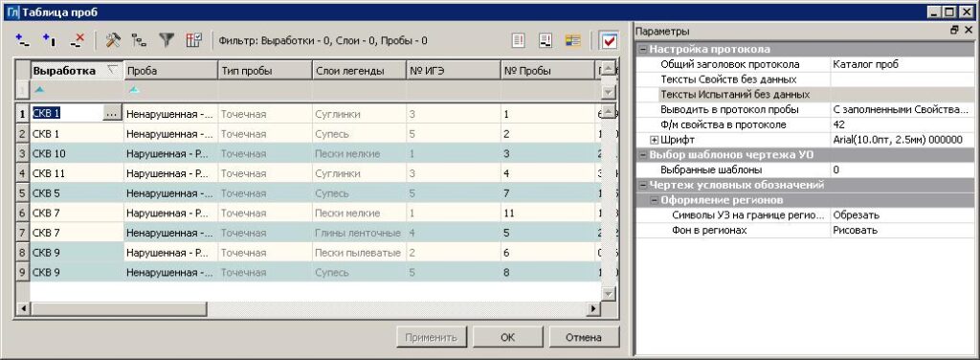Click the tree structure toolbar icon

[x=139, y=40]
